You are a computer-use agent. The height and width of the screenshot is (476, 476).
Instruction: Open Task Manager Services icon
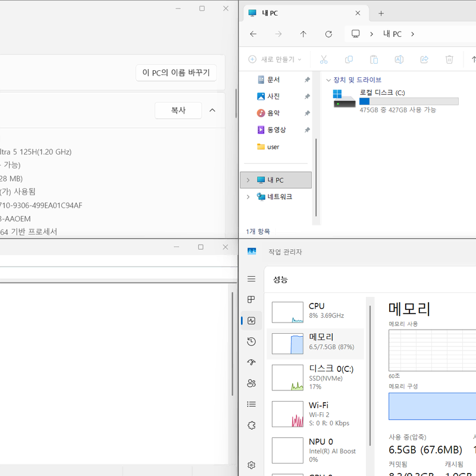251,425
